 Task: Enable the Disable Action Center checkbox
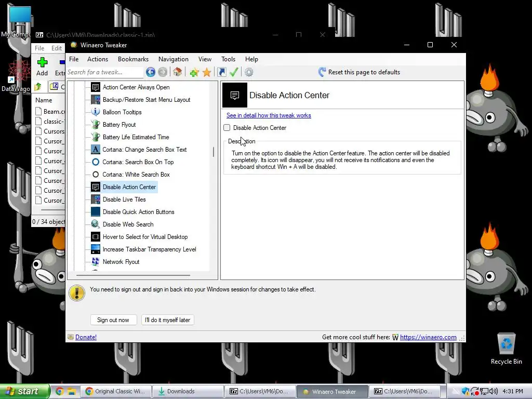click(227, 128)
